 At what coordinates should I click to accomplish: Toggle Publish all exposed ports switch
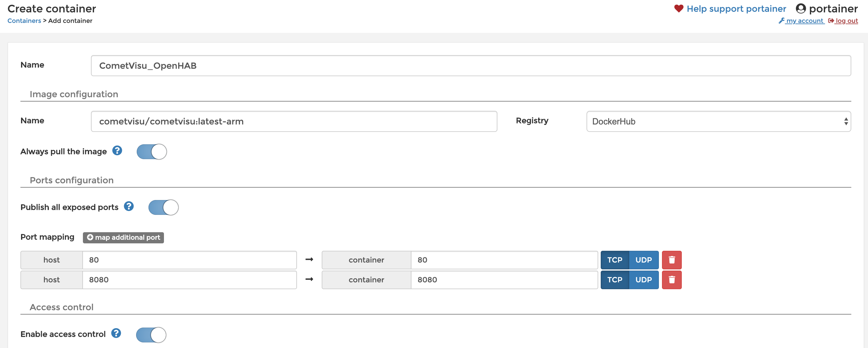pyautogui.click(x=163, y=207)
